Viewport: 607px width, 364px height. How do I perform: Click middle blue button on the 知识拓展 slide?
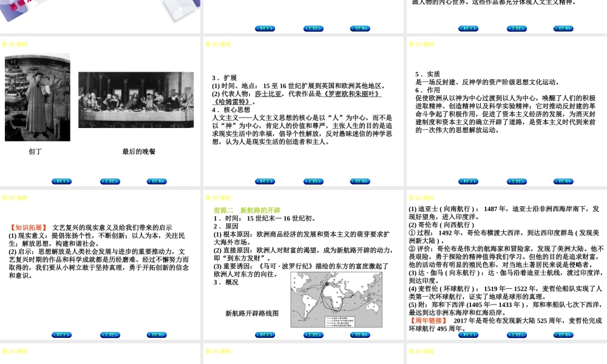pos(110,335)
